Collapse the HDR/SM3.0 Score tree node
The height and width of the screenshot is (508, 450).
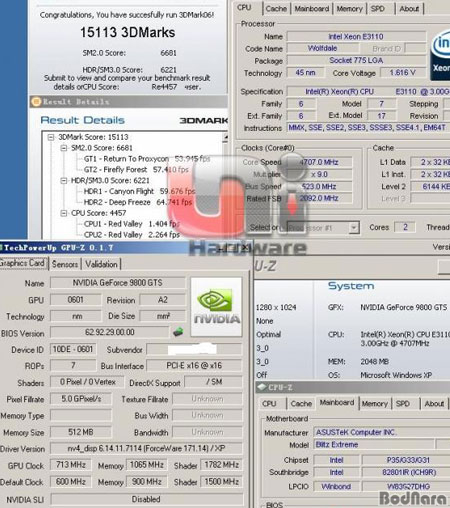(x=63, y=180)
